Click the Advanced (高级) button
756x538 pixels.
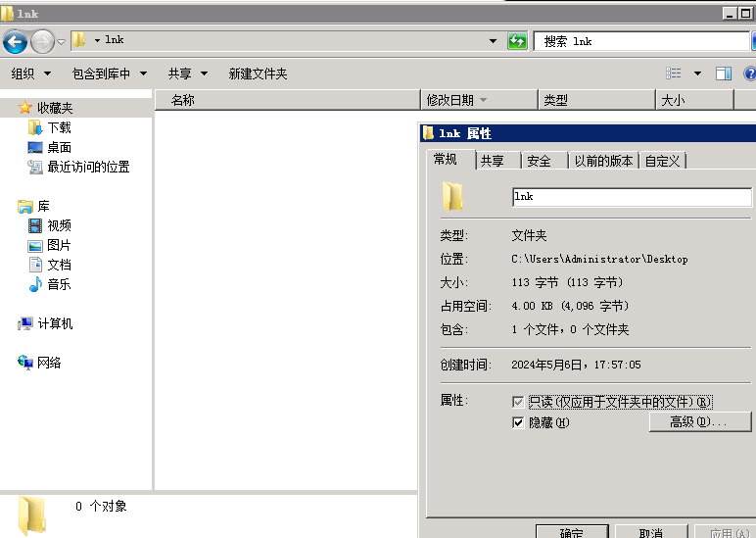(699, 421)
